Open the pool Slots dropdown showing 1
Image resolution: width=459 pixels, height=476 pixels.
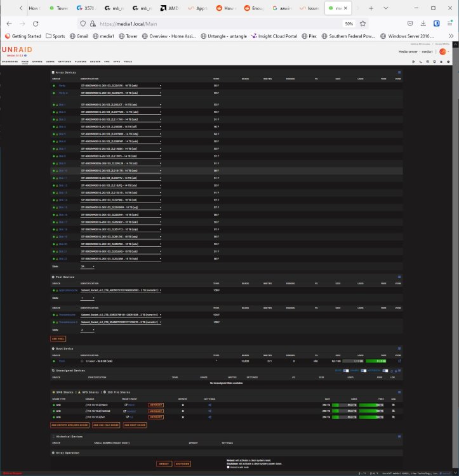click(88, 298)
